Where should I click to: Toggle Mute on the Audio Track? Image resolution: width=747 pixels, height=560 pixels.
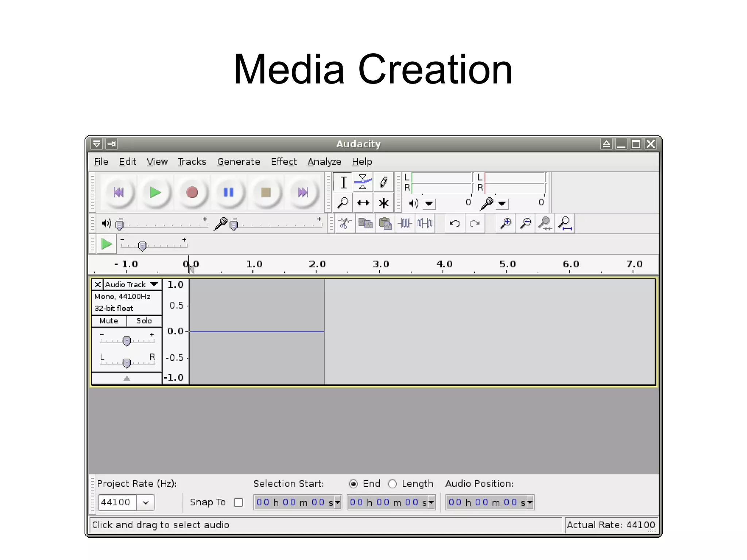[x=109, y=321]
